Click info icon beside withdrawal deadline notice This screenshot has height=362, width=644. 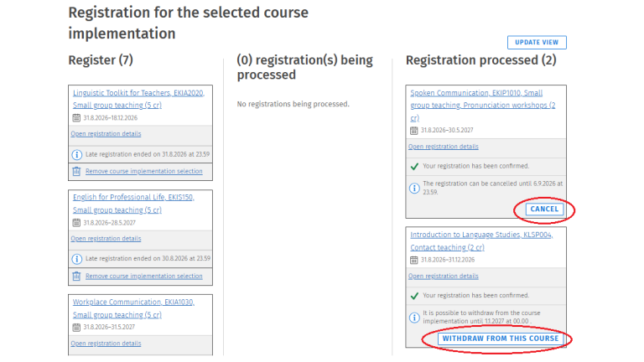[x=414, y=318]
